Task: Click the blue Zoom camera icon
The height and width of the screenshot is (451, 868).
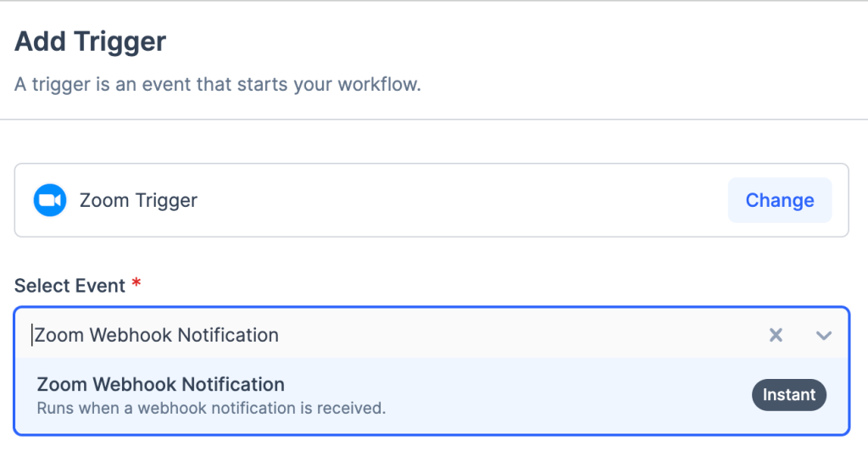Action: [x=49, y=201]
